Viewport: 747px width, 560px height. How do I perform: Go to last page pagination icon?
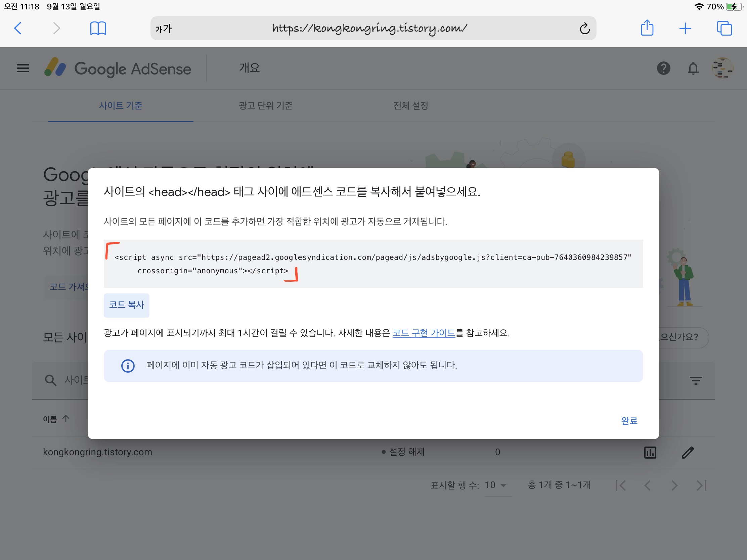coord(701,485)
